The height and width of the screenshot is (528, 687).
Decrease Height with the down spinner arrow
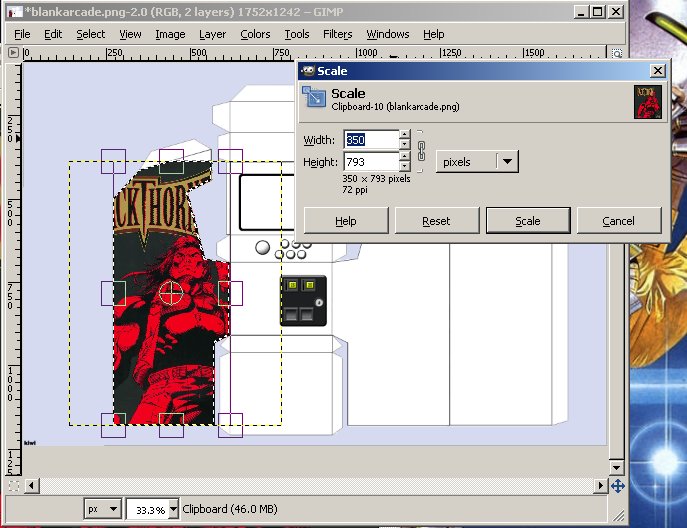[x=404, y=166]
